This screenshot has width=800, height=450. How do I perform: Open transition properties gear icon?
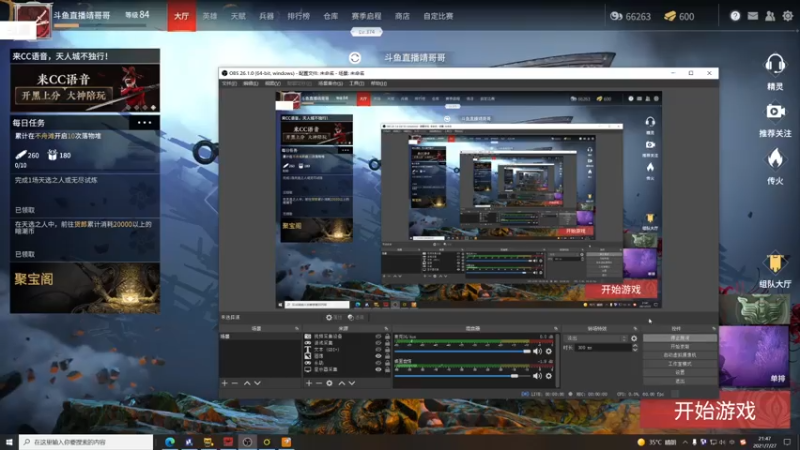[634, 338]
